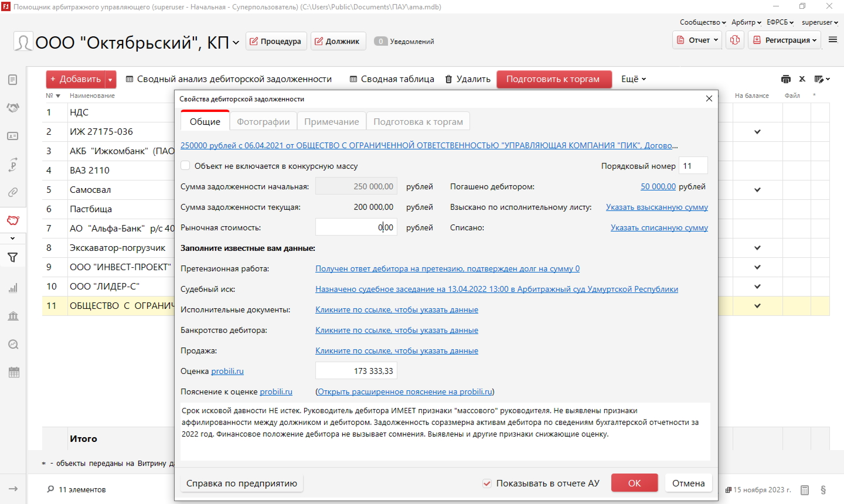Open the paperclip attachments icon in sidebar
This screenshot has width=844, height=504.
click(x=13, y=192)
